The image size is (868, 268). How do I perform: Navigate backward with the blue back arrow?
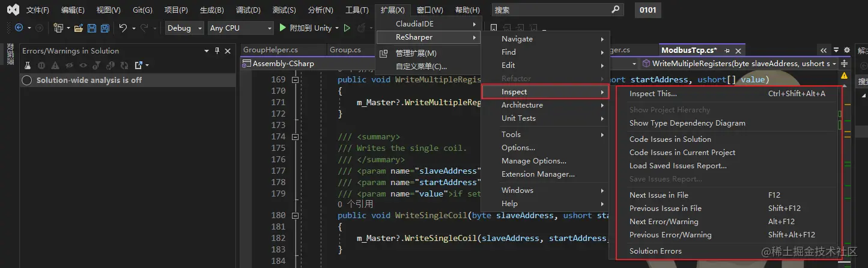coord(19,28)
